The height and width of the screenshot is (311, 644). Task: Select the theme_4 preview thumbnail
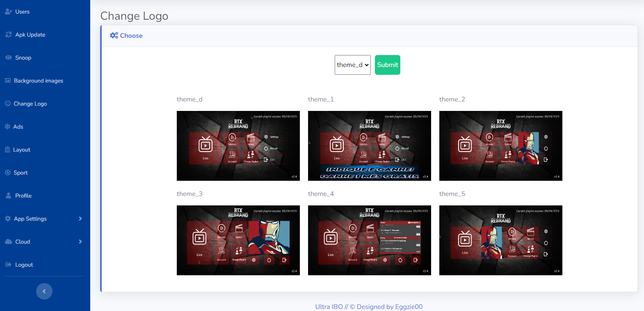pos(369,240)
